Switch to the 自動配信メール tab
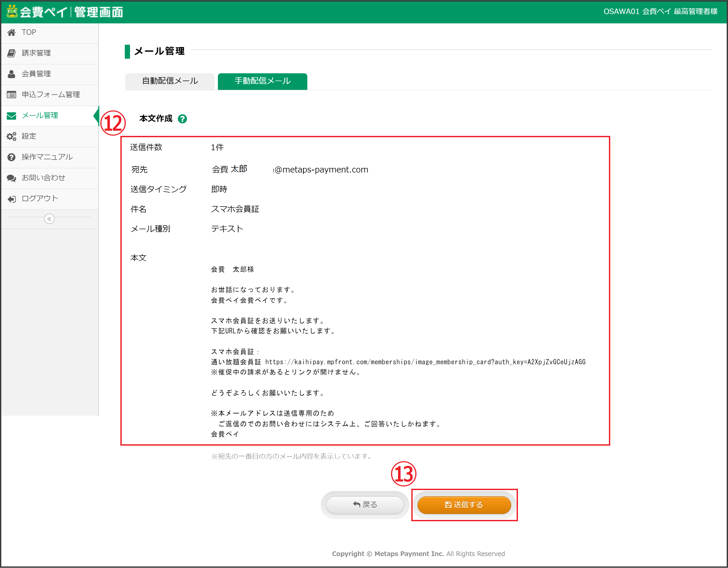This screenshot has width=728, height=568. (x=170, y=81)
